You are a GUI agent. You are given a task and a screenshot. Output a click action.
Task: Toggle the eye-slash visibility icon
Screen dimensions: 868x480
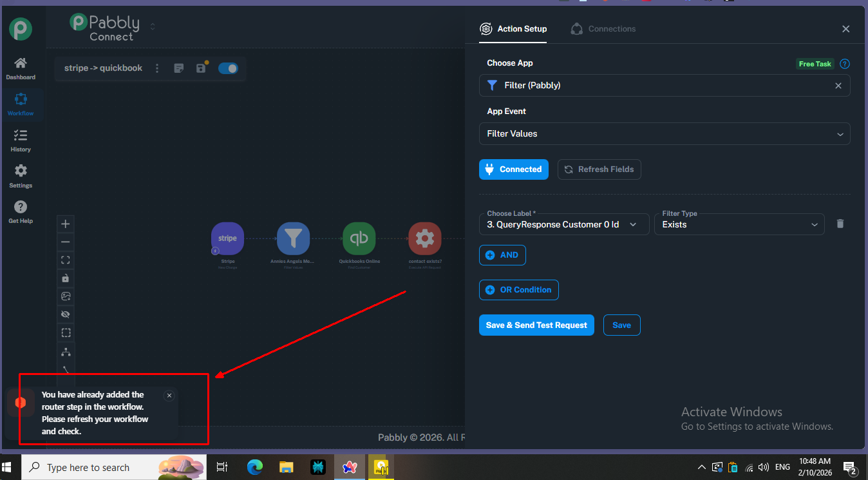coord(66,314)
